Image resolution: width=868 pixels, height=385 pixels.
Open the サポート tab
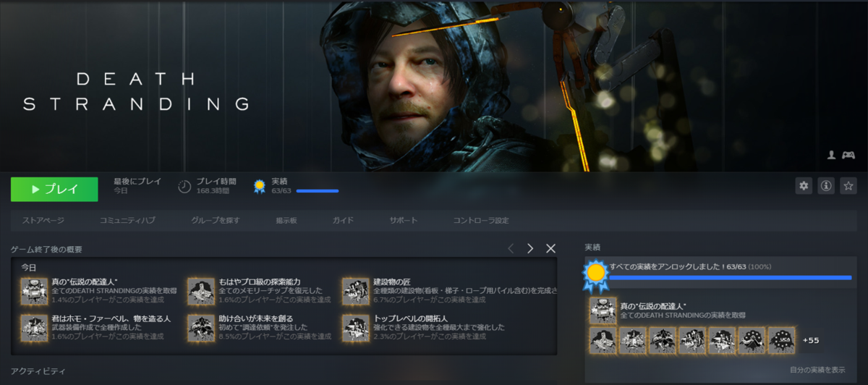point(403,220)
